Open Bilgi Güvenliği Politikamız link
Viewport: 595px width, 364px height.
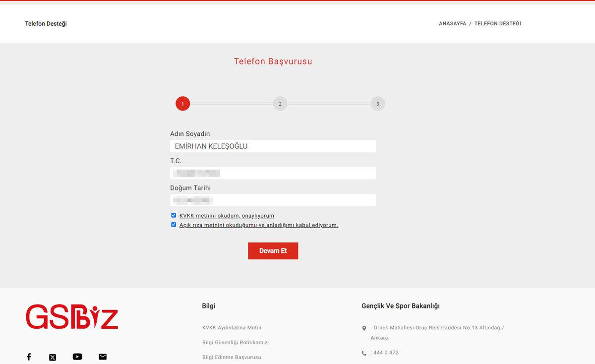pyautogui.click(x=235, y=343)
